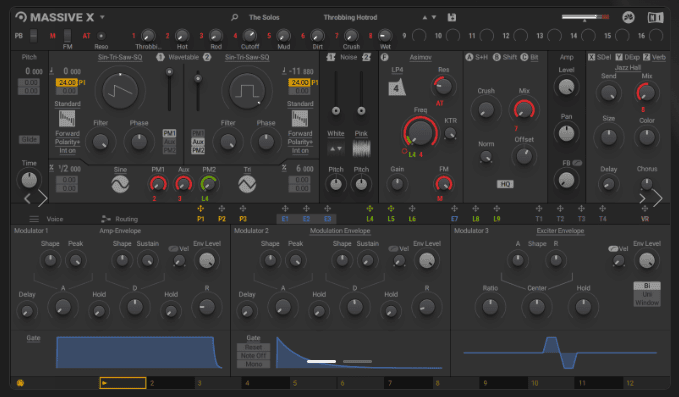Toggle PM1 routing for oscillator 1

(x=169, y=133)
